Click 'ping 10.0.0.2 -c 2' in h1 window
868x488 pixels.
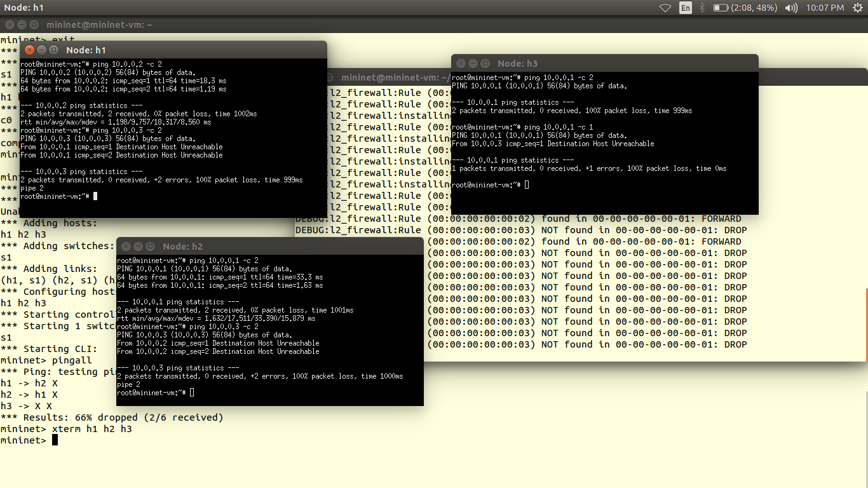(x=127, y=64)
